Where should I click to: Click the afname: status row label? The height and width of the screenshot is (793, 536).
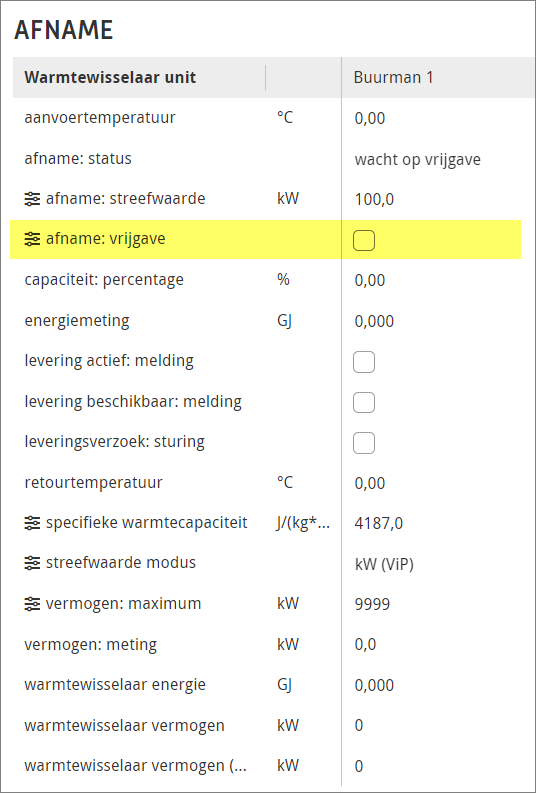[x=78, y=159]
